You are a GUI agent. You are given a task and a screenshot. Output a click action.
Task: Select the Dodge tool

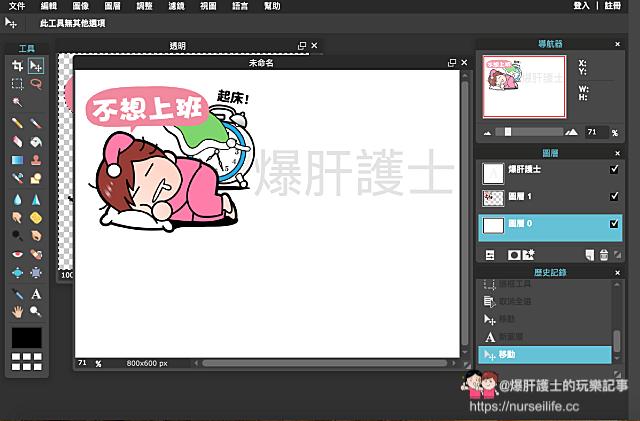pyautogui.click(x=18, y=236)
